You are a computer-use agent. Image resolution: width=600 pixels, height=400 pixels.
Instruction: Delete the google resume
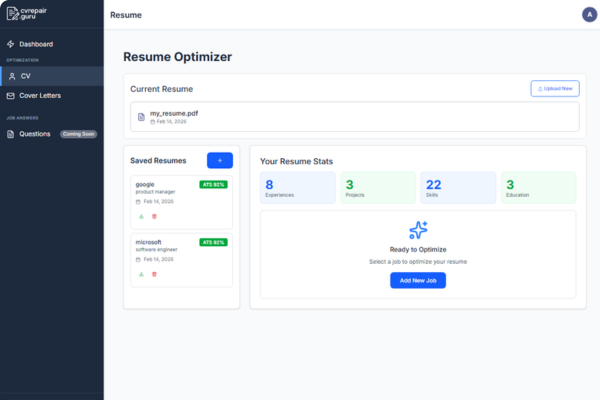tap(154, 217)
